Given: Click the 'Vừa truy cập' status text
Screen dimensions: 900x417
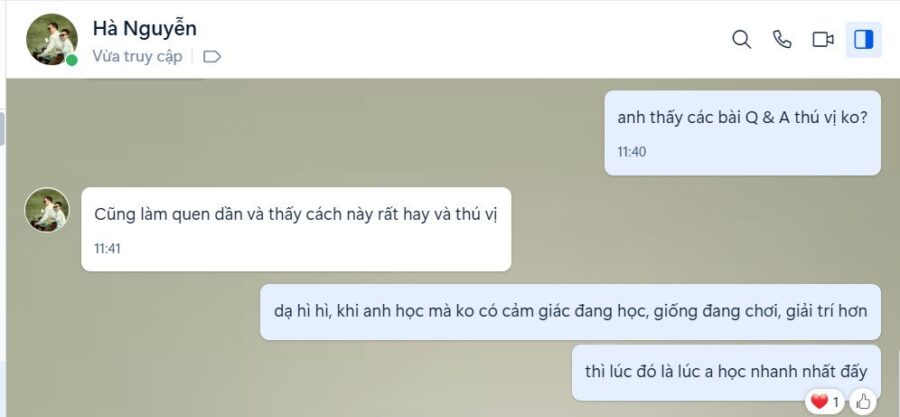Looking at the screenshot, I should (137, 57).
